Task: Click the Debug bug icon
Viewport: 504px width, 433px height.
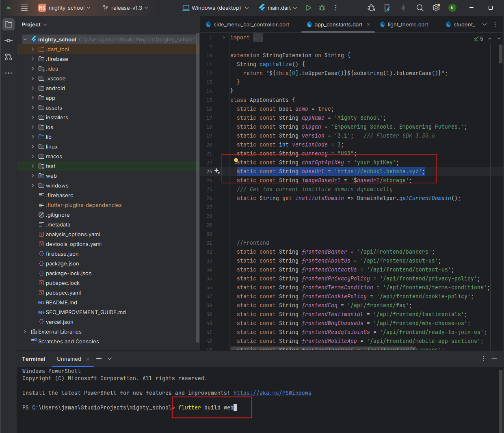Action: 322,8
